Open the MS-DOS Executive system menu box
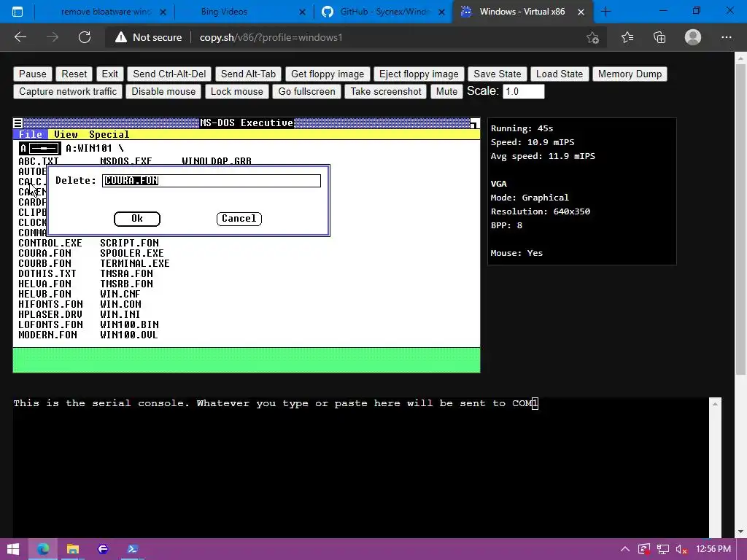This screenshot has width=747, height=560. [x=18, y=122]
